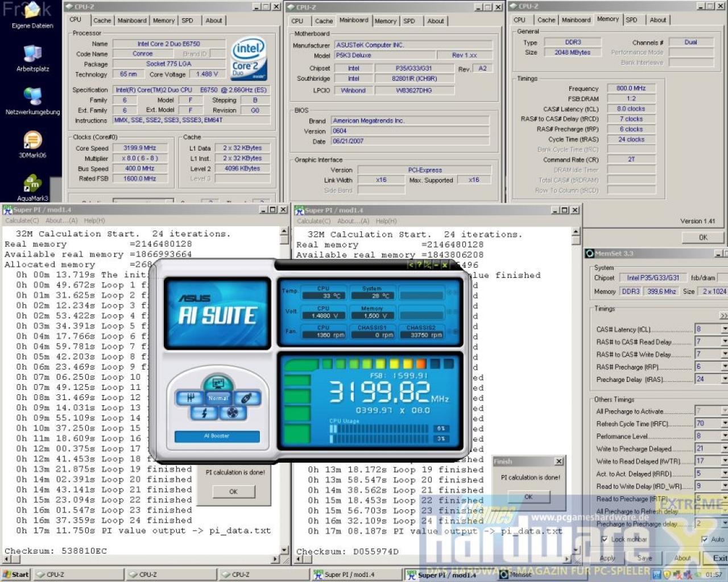Image resolution: width=728 pixels, height=582 pixels.
Task: Click the About button in MemSet
Action: coord(682,558)
